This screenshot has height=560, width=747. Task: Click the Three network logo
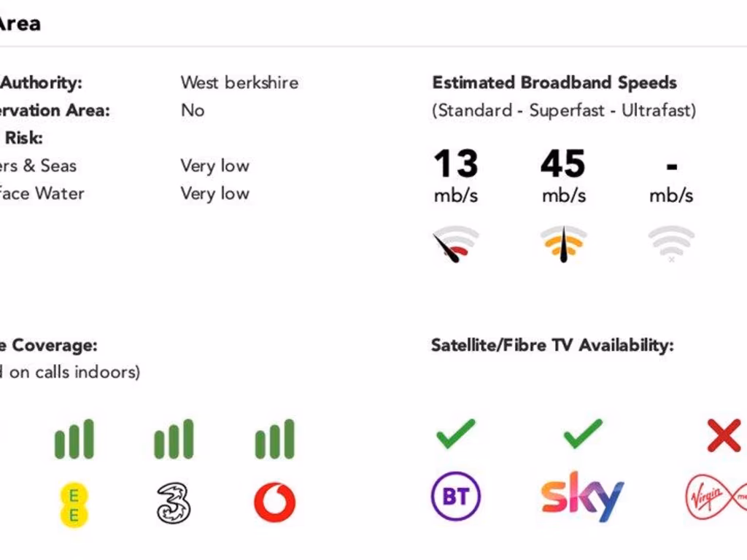tap(175, 503)
